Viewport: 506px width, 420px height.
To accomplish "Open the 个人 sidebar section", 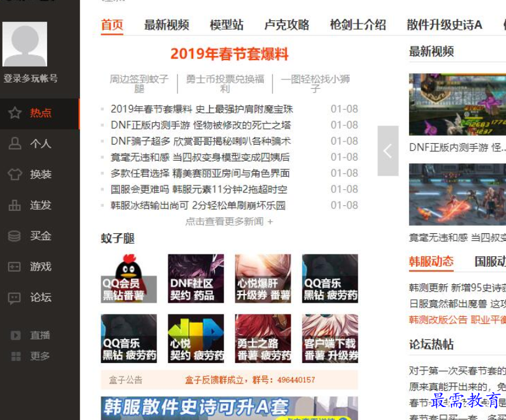I will tap(39, 144).
